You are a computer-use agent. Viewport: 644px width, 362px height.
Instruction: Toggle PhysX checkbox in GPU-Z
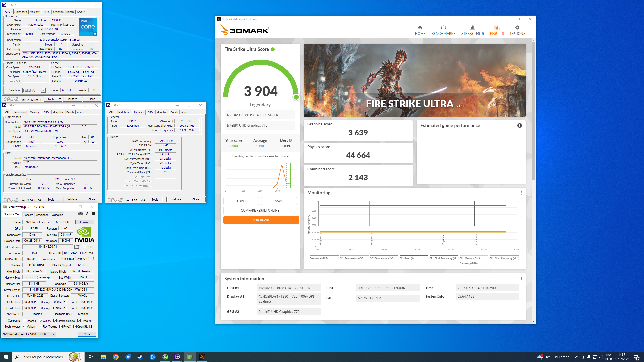[61, 327]
